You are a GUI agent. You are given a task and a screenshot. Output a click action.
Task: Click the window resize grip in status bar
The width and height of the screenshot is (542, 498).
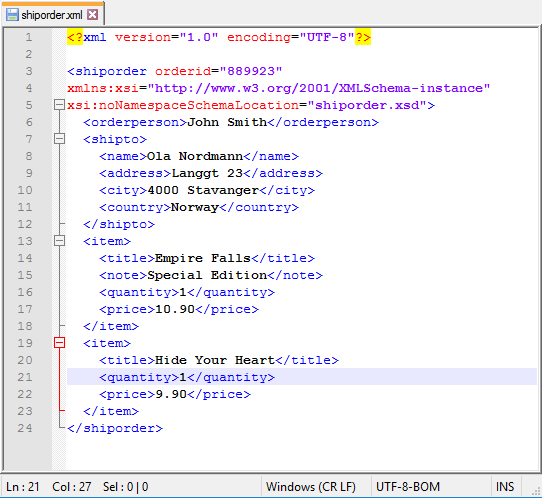(536, 491)
